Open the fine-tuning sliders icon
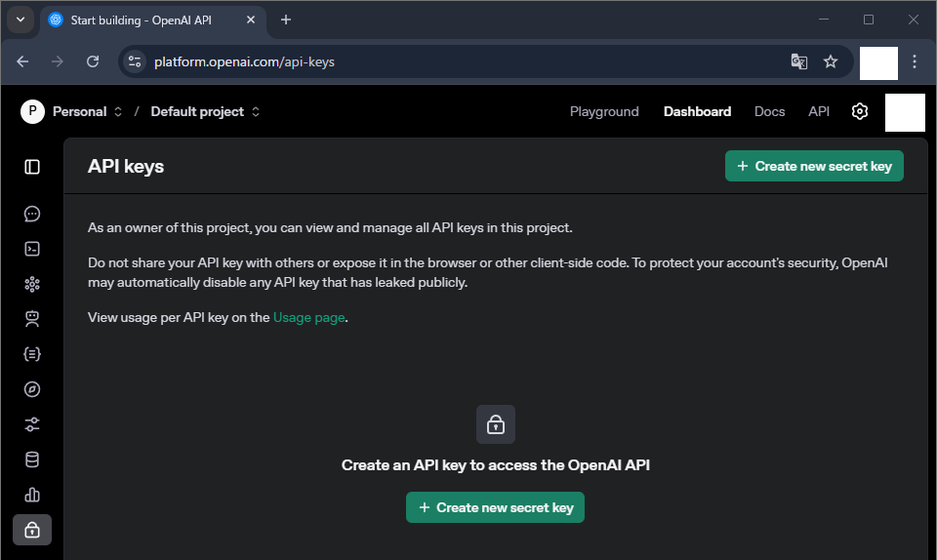Viewport: 937px width, 560px height. (x=32, y=424)
